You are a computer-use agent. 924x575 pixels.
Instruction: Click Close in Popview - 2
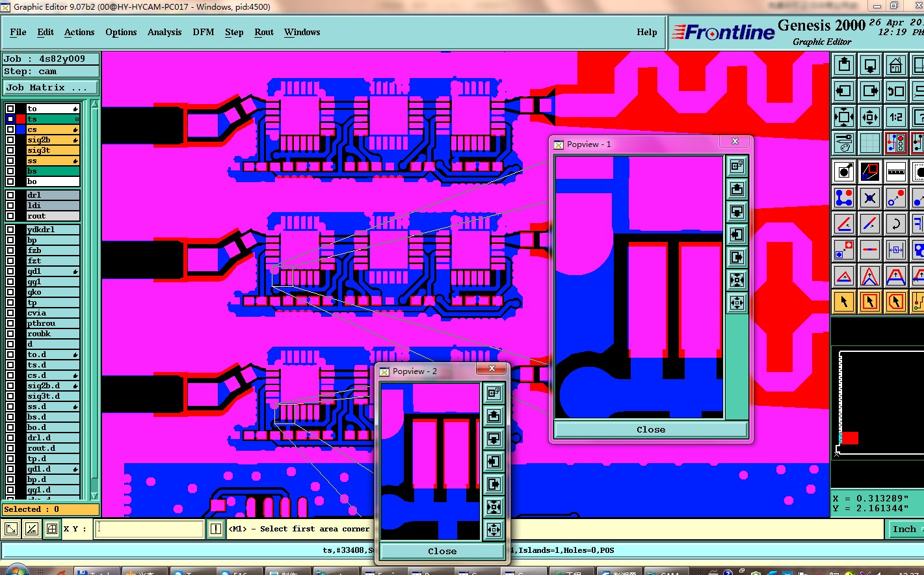[x=442, y=551]
